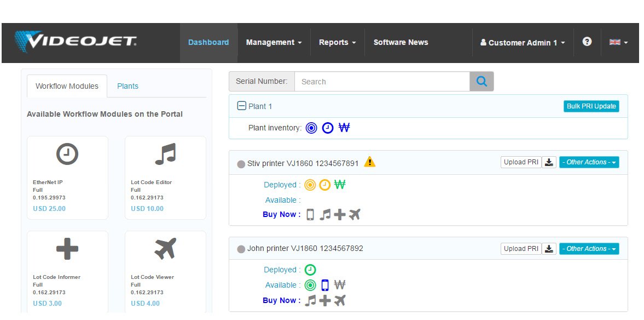The image size is (644, 320).
Task: Click the USD 10.00 price link
Action: [147, 209]
